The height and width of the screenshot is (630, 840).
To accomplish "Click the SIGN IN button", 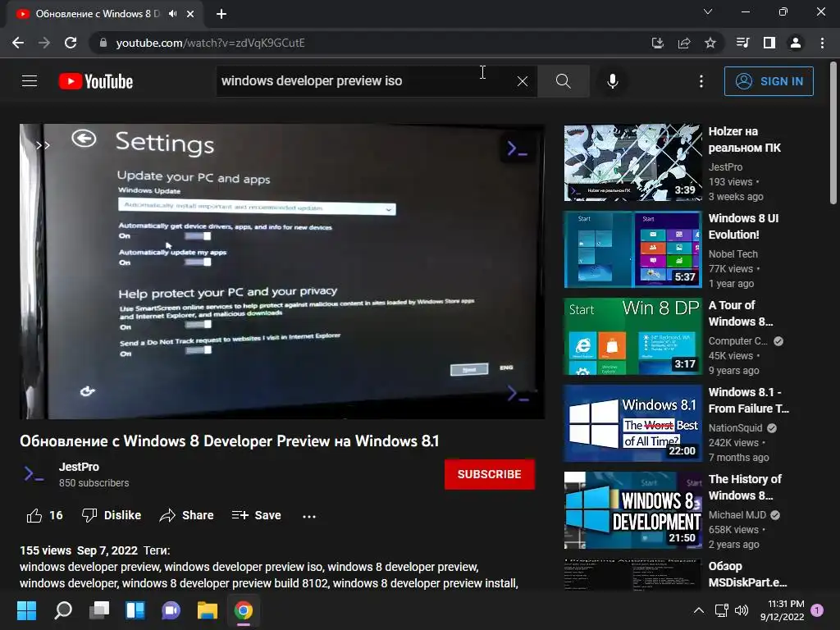I will point(769,81).
